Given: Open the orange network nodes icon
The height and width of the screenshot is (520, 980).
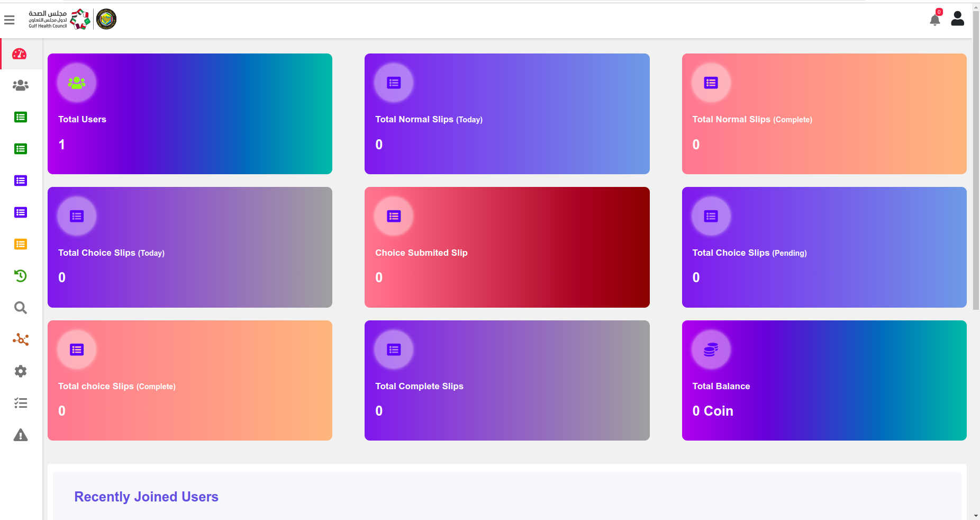Looking at the screenshot, I should 21,339.
